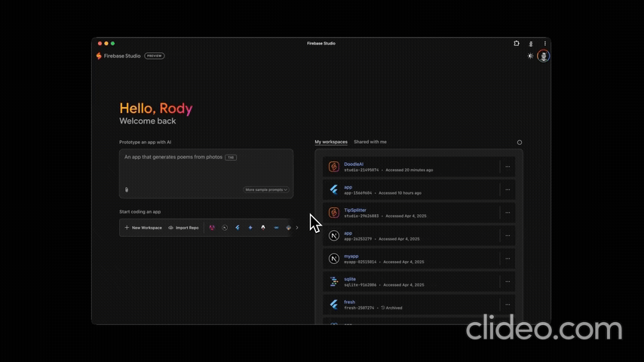Open options menu for fresh workspace
The height and width of the screenshot is (362, 644).
(508, 305)
